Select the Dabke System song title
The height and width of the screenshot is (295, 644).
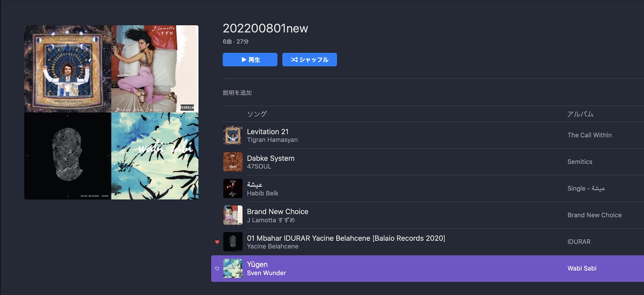tap(270, 158)
